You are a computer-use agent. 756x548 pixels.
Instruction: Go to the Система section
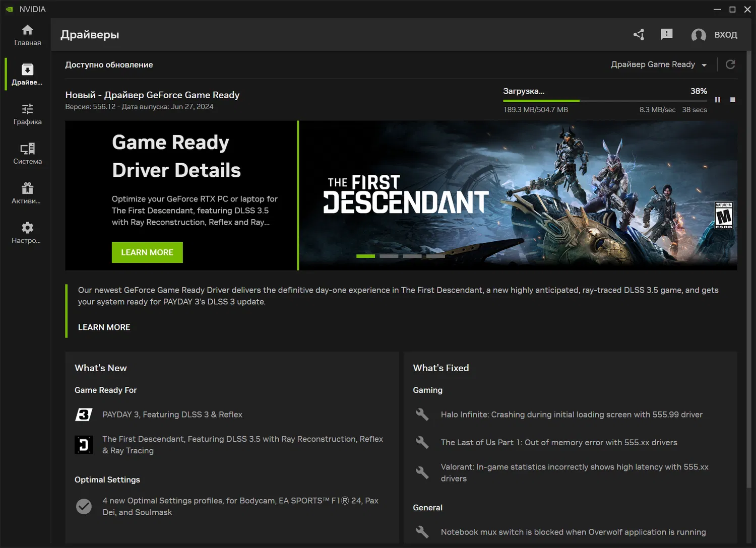coord(27,154)
